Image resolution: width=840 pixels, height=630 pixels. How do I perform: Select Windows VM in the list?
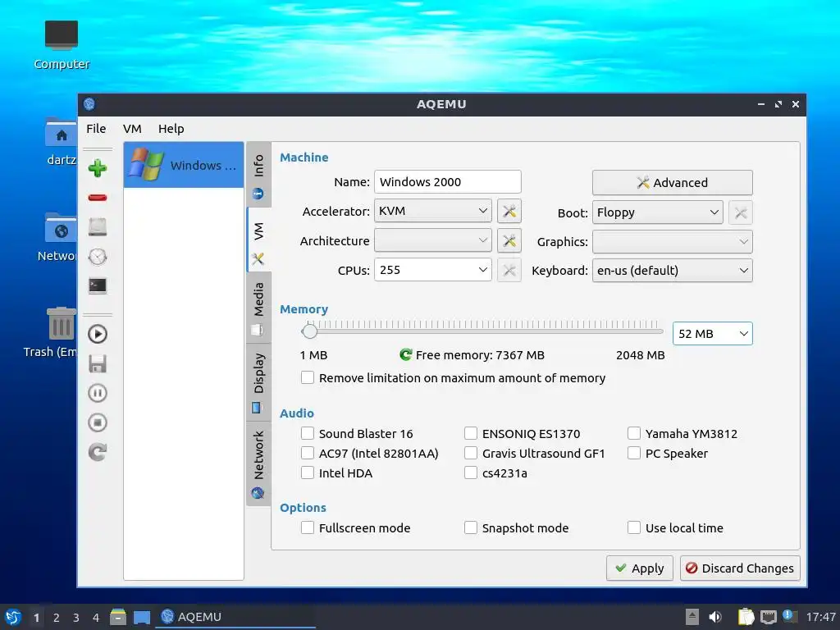184,165
